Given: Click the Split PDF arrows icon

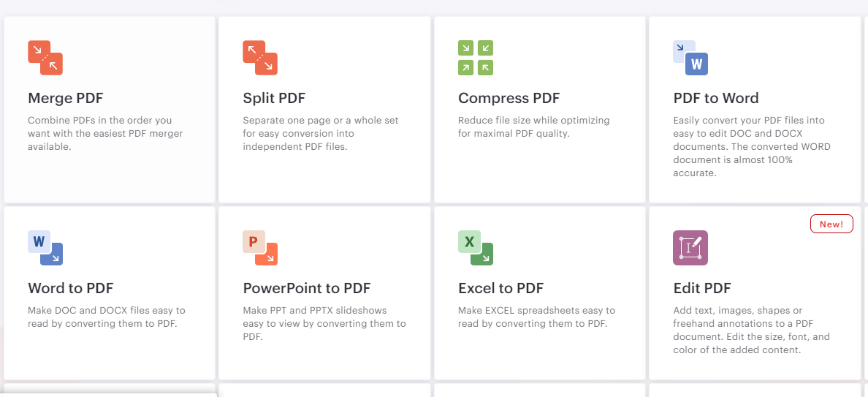Looking at the screenshot, I should click(x=260, y=58).
